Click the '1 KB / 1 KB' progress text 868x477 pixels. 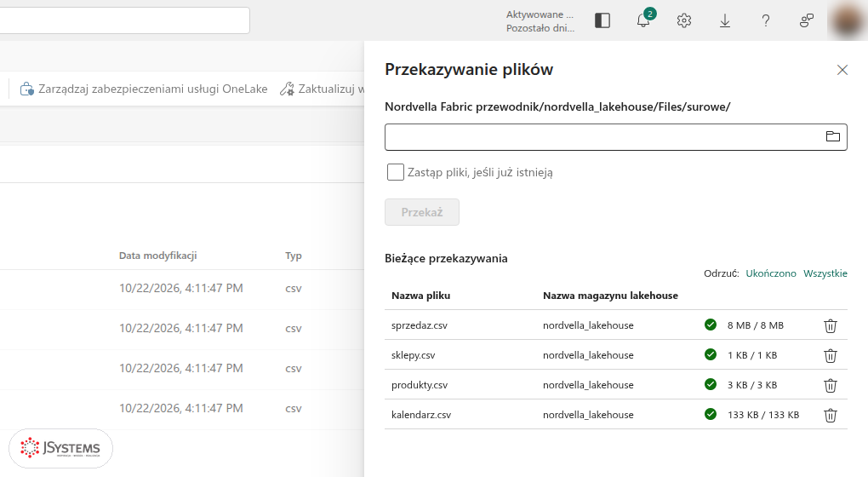click(752, 355)
